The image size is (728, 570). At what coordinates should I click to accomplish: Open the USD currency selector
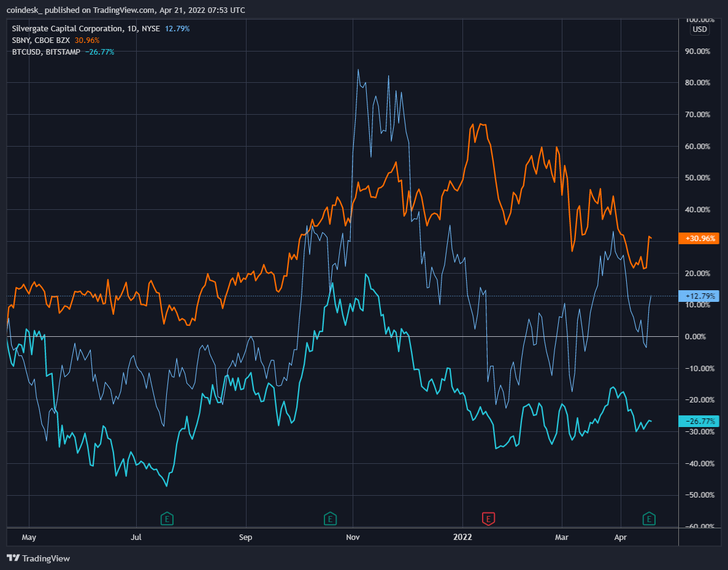point(699,29)
